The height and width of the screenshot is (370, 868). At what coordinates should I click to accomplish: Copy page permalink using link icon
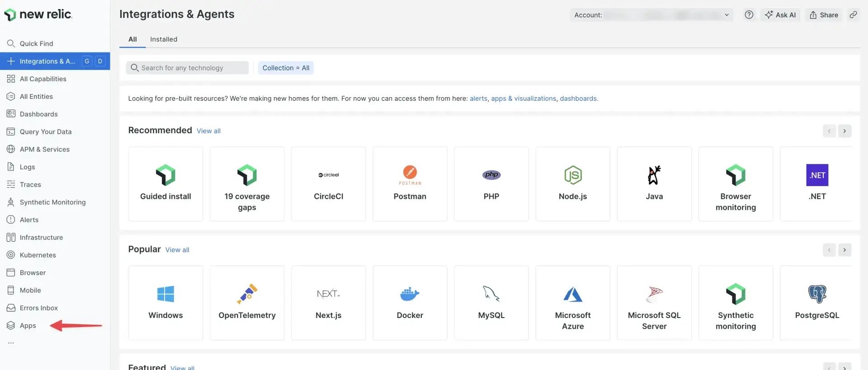[853, 15]
